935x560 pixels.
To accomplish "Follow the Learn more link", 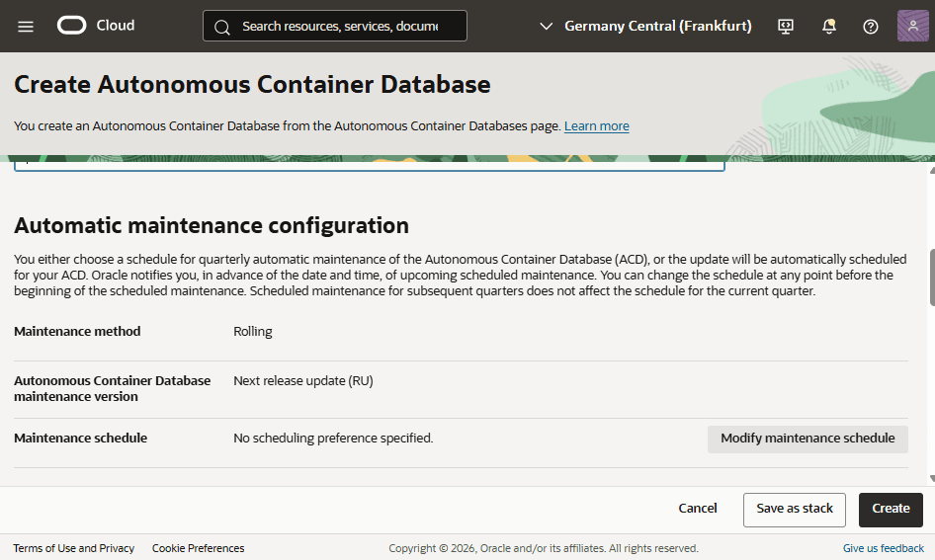I will tap(596, 126).
